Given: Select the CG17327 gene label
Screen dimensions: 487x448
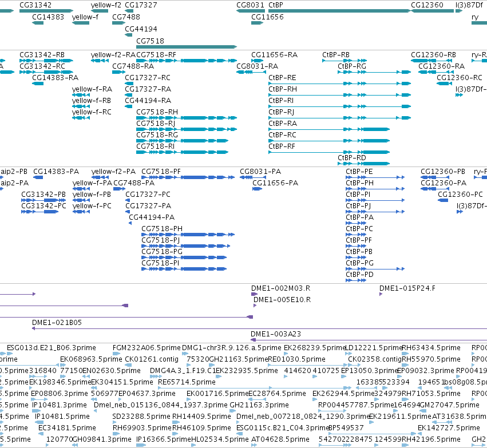Looking at the screenshot, I should click(141, 5).
